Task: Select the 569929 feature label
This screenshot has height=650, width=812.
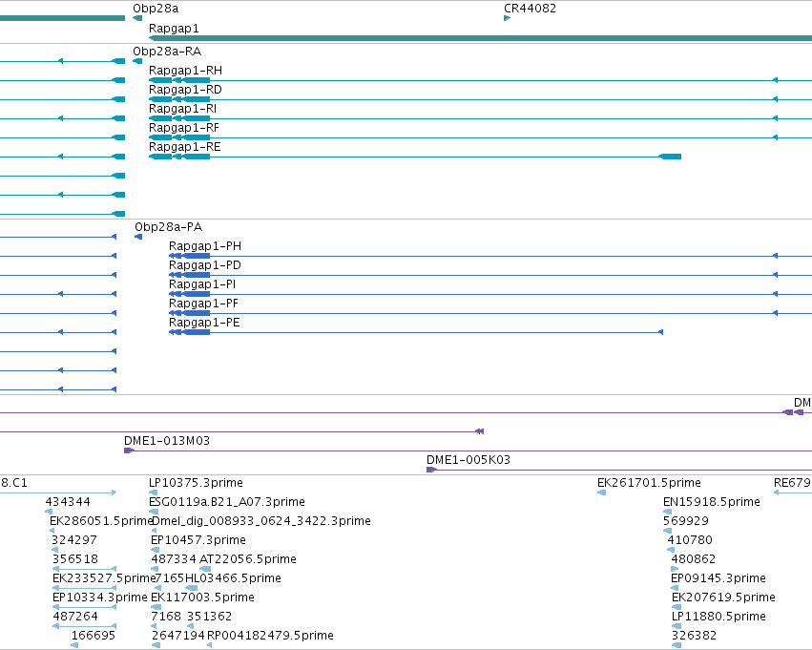Action: coord(686,521)
